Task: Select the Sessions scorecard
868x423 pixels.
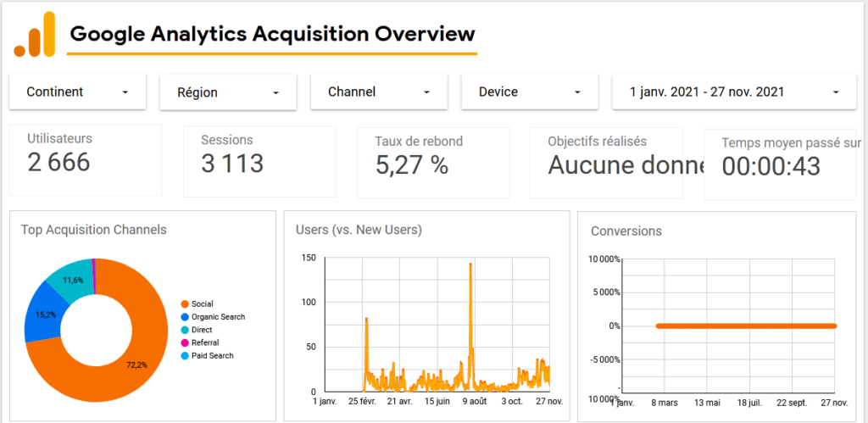Action: [x=259, y=160]
